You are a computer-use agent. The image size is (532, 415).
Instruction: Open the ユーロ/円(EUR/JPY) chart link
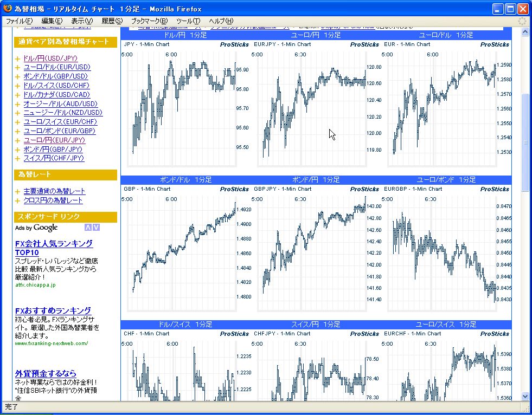pos(54,140)
